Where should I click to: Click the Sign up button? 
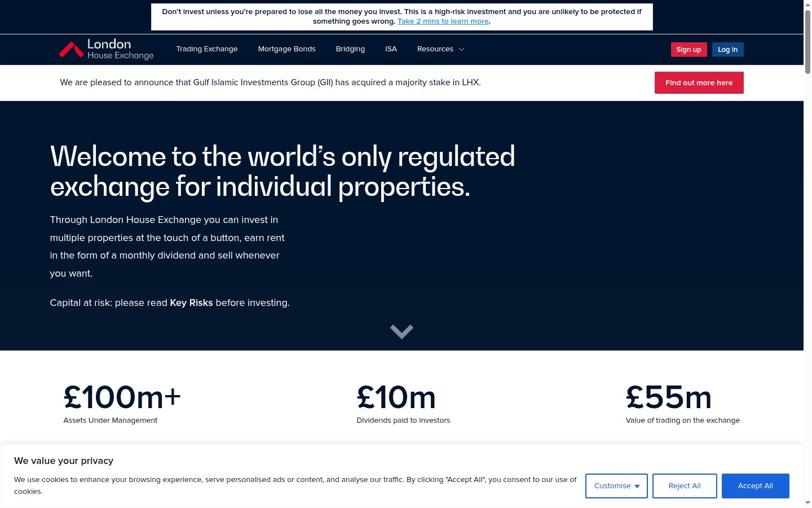689,50
